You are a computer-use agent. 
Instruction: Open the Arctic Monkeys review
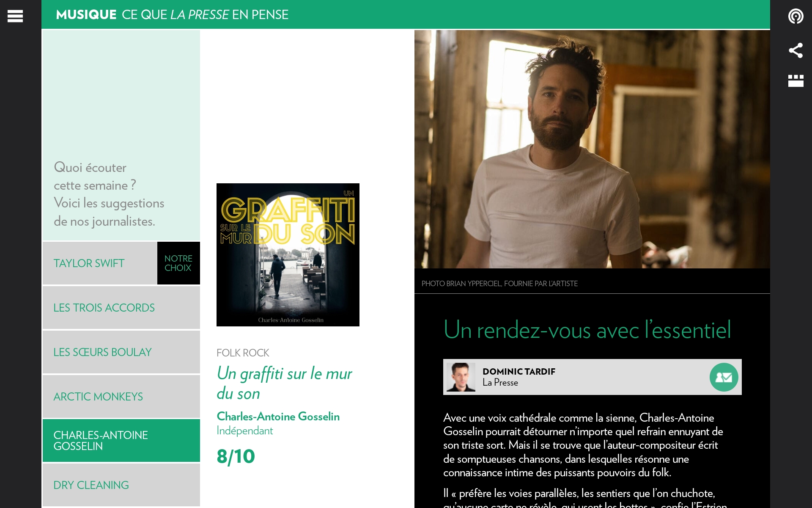click(x=121, y=397)
